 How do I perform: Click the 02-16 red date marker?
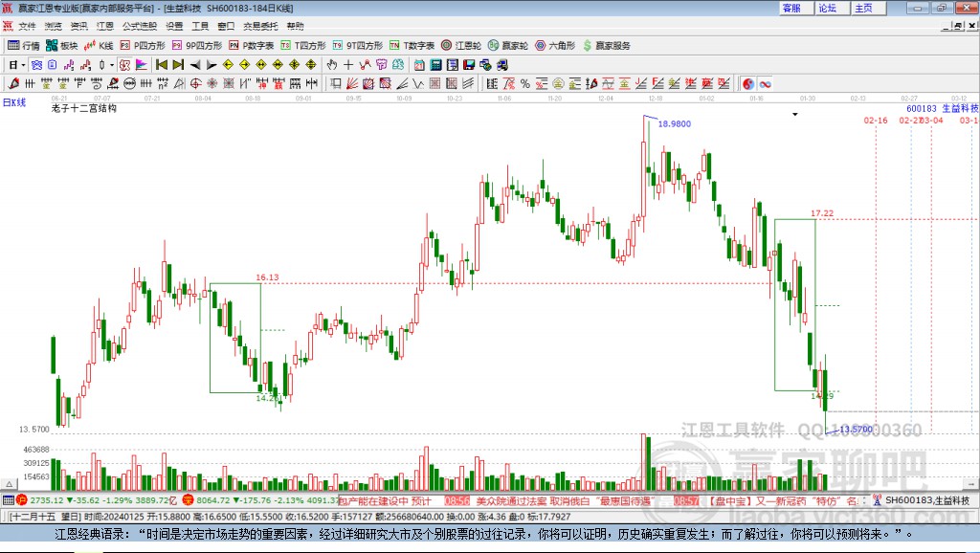pyautogui.click(x=876, y=120)
